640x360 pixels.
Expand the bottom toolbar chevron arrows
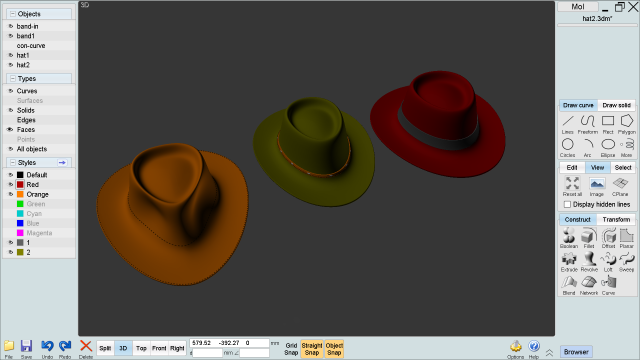coord(549,352)
